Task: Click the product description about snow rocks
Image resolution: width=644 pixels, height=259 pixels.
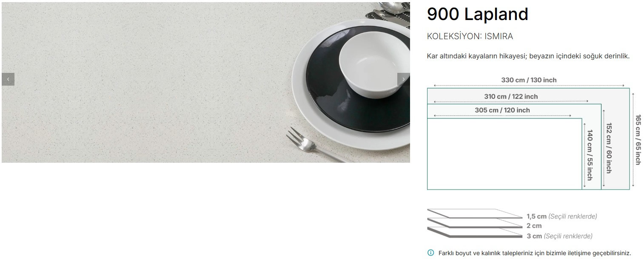Action: pos(528,56)
